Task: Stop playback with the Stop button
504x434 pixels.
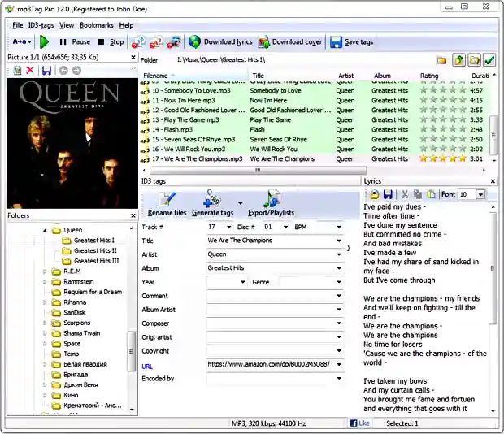Action: [x=111, y=41]
